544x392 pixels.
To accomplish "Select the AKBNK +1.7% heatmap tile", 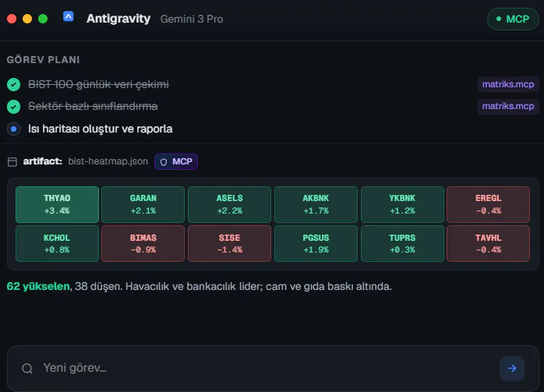I will (x=316, y=204).
